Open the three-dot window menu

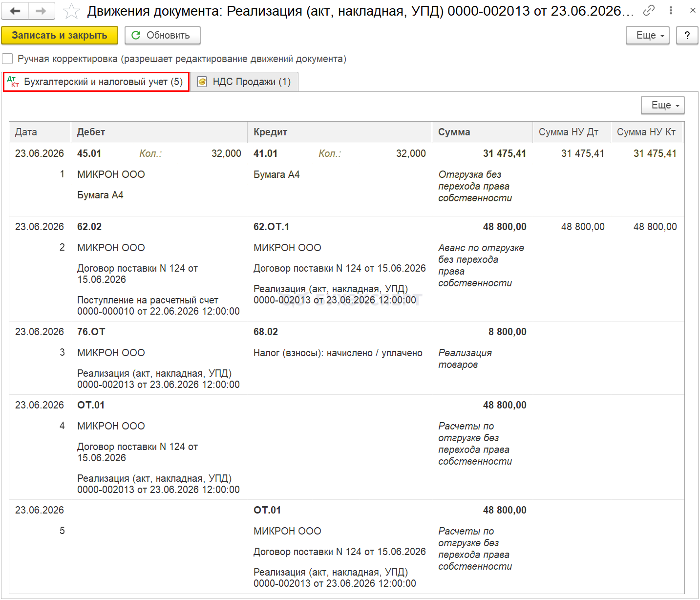coord(671,10)
